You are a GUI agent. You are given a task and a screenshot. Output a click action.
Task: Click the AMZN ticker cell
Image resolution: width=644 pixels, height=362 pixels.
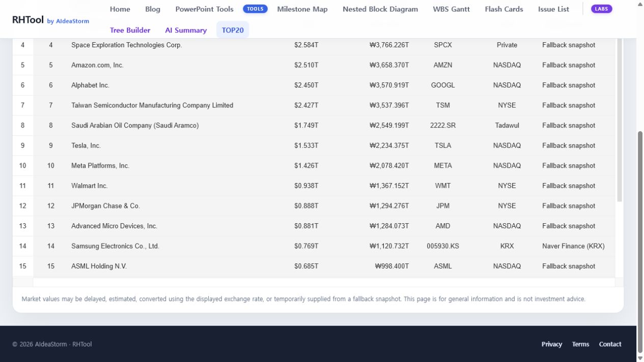click(x=443, y=65)
